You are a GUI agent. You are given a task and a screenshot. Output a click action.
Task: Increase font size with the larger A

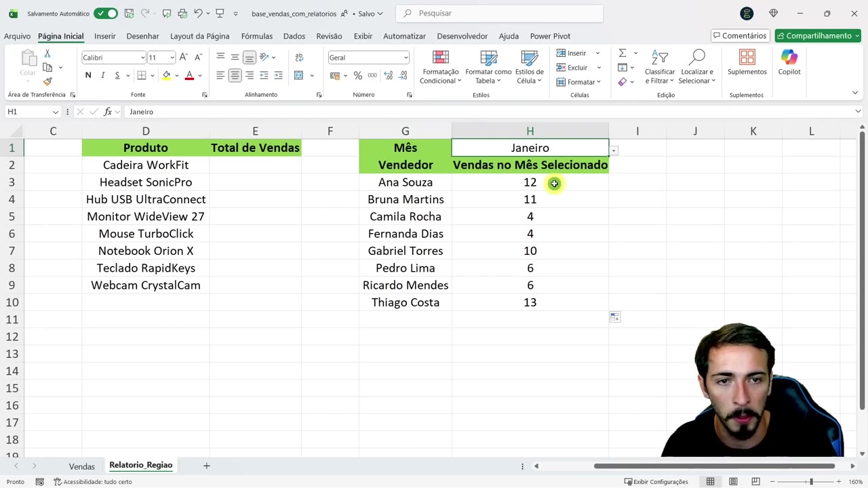(184, 58)
